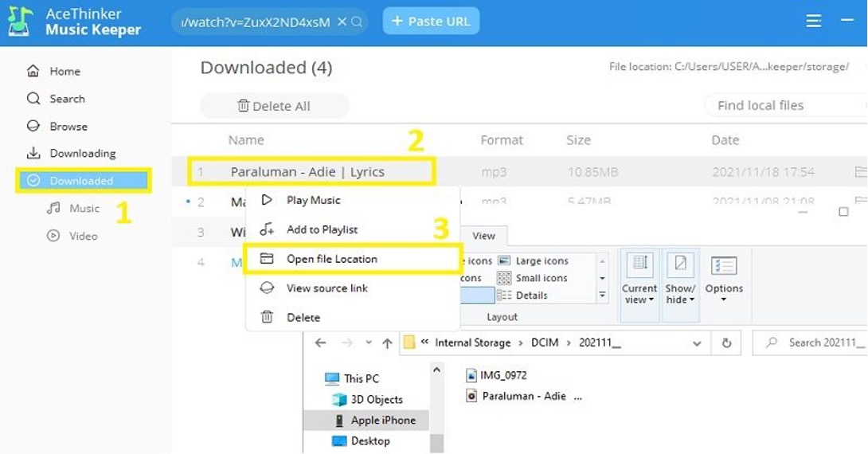Clear the URL field with the X icon
Image resolution: width=868 pixels, height=454 pixels.
[x=342, y=22]
